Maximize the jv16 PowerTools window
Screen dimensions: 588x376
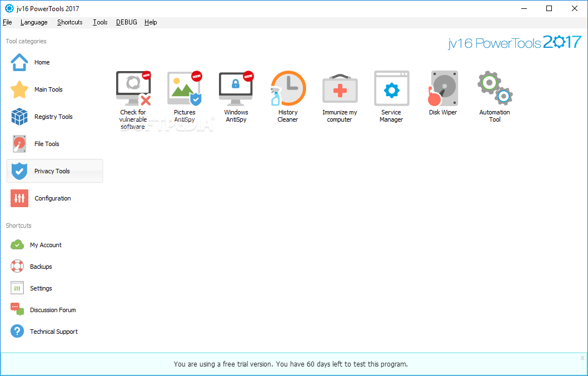tap(549, 8)
